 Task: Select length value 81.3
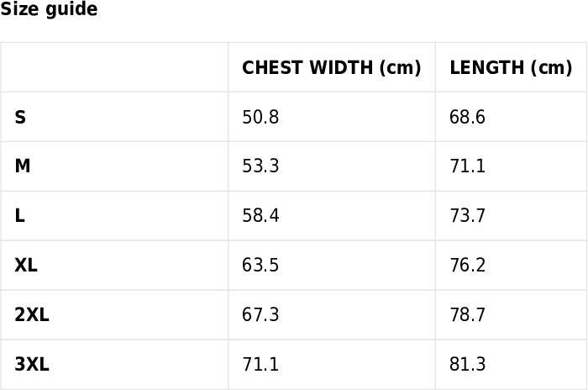(x=468, y=365)
